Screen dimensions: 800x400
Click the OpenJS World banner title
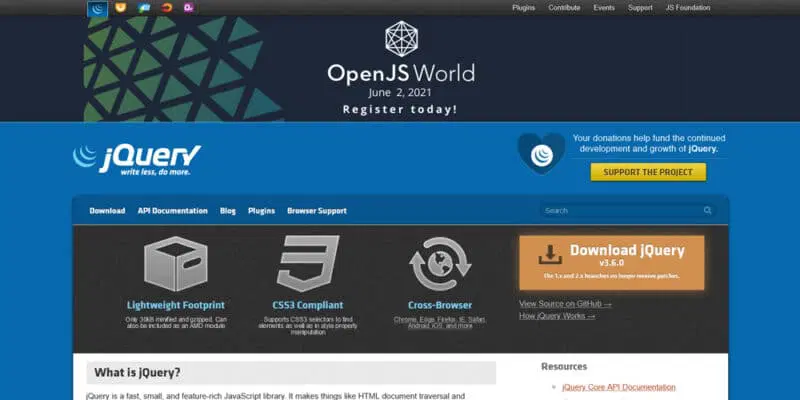[x=401, y=73]
